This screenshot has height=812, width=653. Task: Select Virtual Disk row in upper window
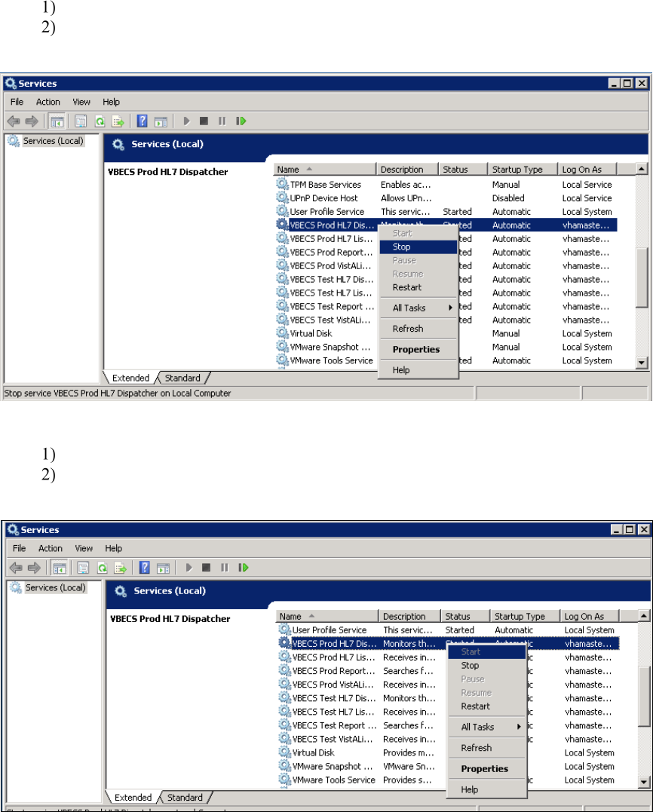[x=446, y=333]
